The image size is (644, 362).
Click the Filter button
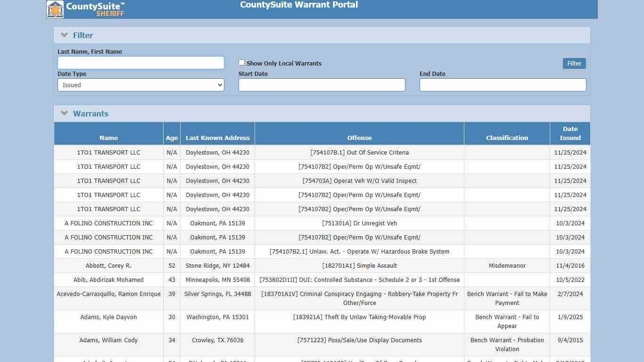(x=574, y=63)
